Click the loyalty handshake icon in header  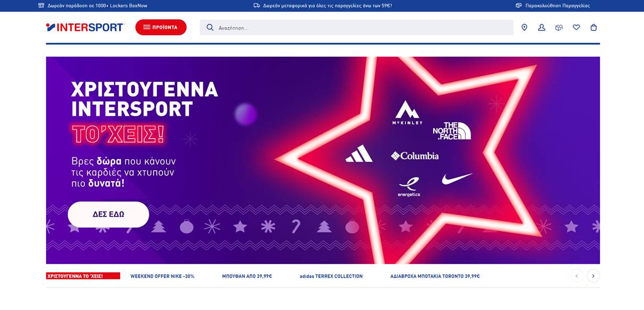pos(559,27)
